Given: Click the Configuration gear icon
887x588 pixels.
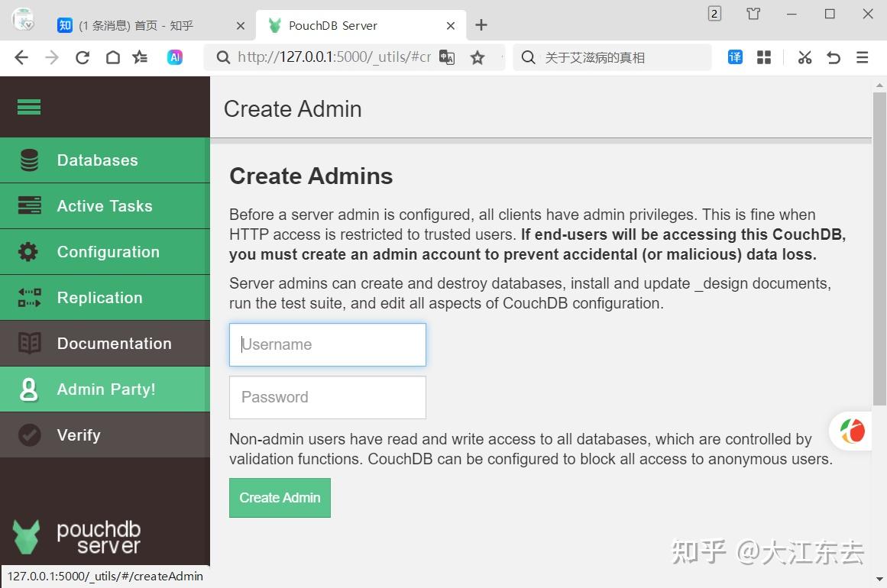Looking at the screenshot, I should point(28,252).
